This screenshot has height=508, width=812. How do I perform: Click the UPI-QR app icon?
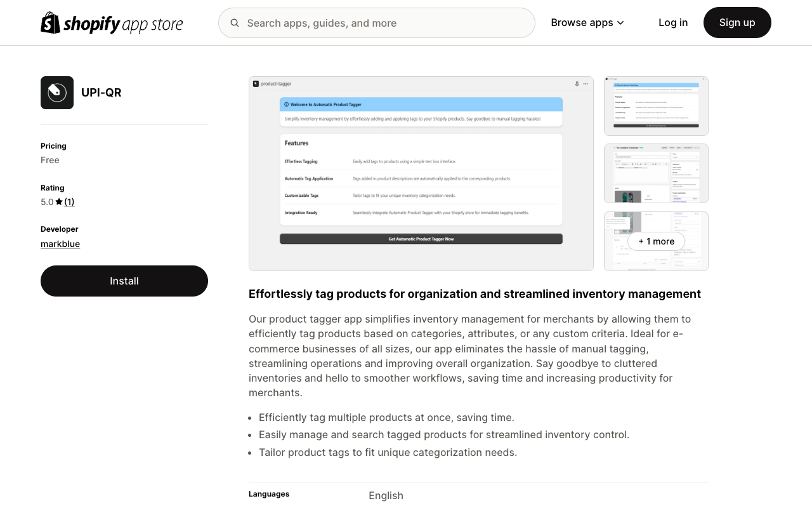coord(57,93)
